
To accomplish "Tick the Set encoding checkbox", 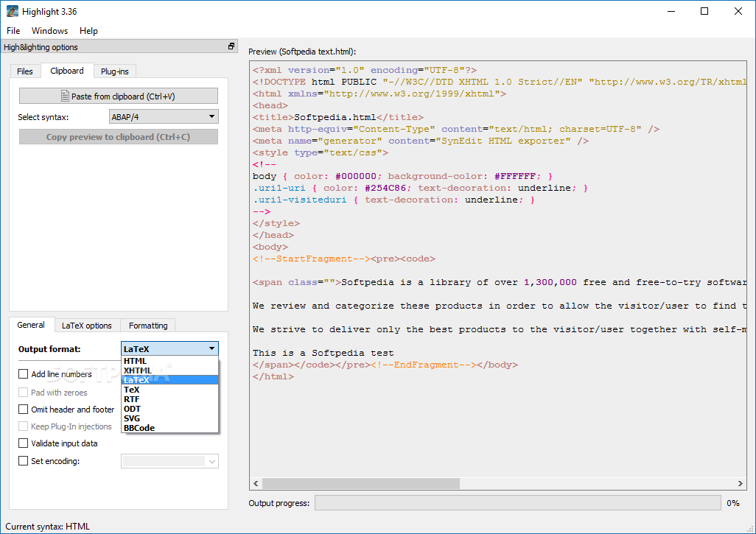I will pyautogui.click(x=23, y=461).
